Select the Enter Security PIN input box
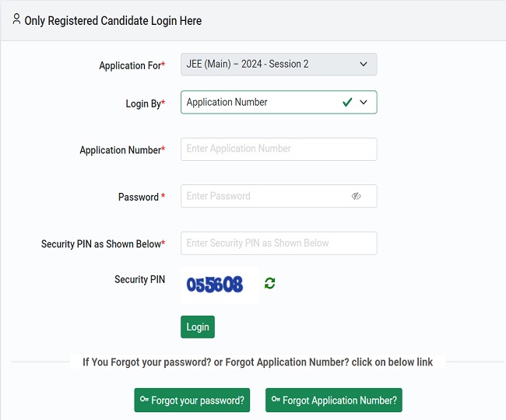This screenshot has height=420, width=506. pyautogui.click(x=279, y=243)
